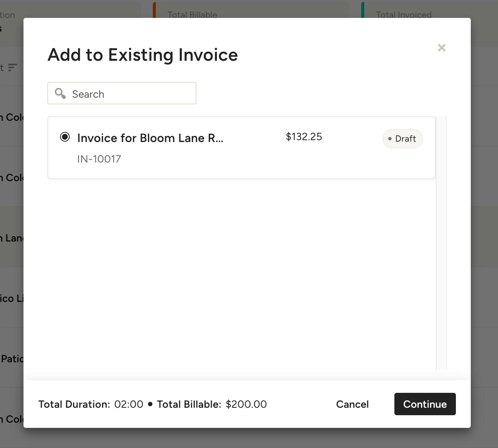Open the Total Billable summary card
Viewport: 498px width, 448px height.
pos(192,15)
